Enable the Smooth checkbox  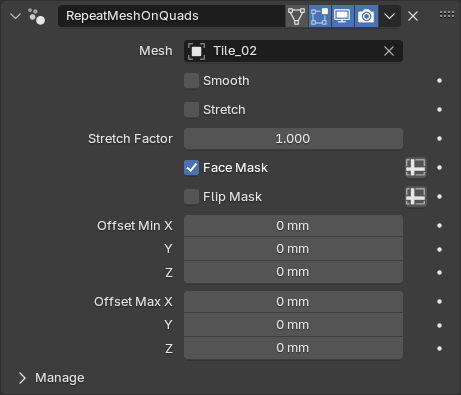(x=191, y=81)
